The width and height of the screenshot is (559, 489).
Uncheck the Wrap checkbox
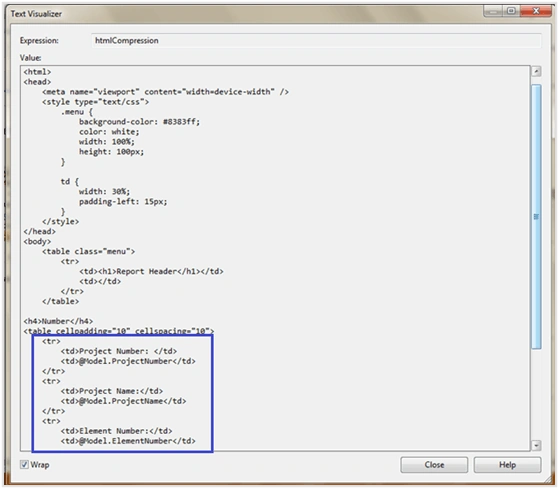pyautogui.click(x=24, y=464)
